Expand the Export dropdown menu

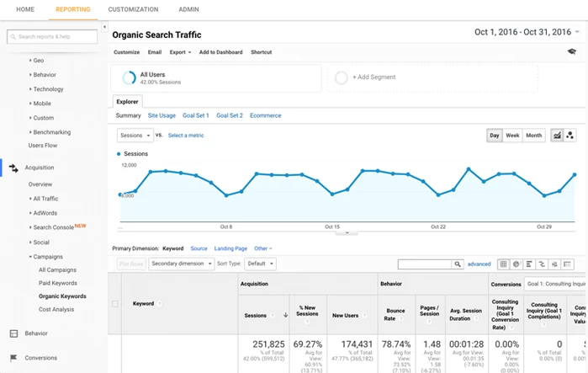point(180,52)
